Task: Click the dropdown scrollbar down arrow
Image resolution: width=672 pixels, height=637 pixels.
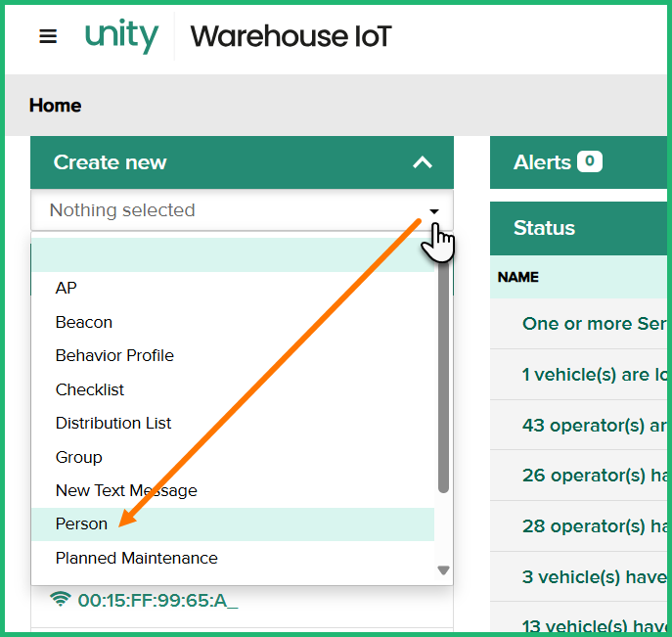Action: coord(443,569)
